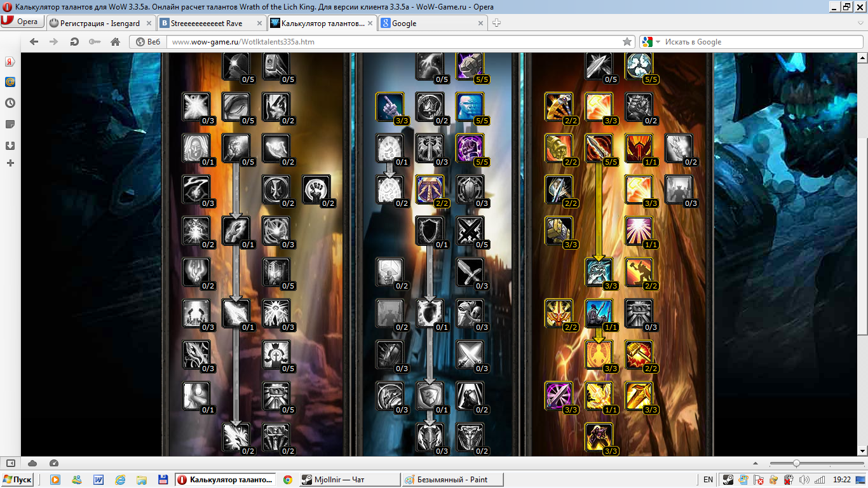The height and width of the screenshot is (488, 868).
Task: Open the password wand key button
Action: tap(95, 42)
